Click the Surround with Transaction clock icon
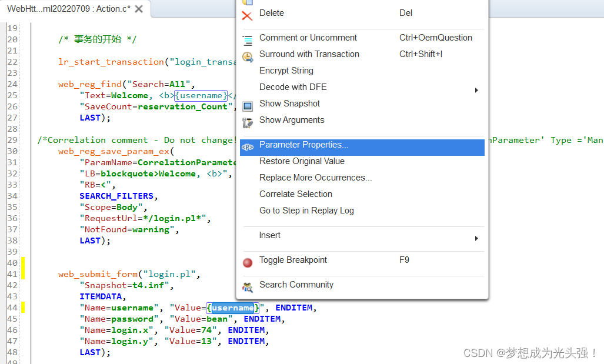The width and height of the screenshot is (604, 364). (247, 57)
